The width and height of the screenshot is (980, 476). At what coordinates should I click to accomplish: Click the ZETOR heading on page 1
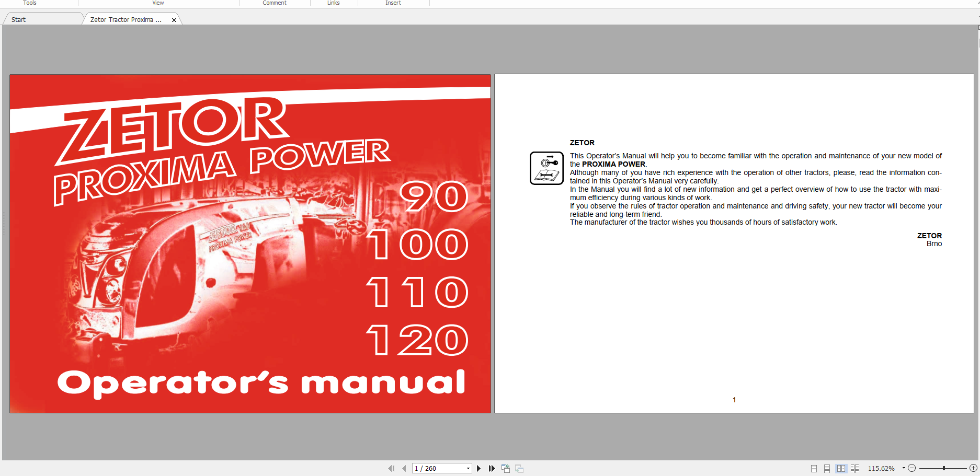[x=582, y=143]
